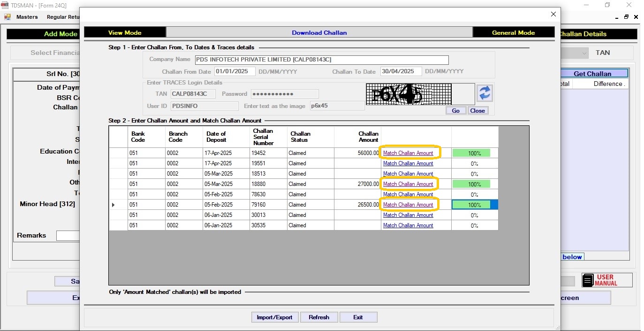This screenshot has width=644, height=331.
Task: Click Match Challan Amount for serial 30535
Action: (x=408, y=225)
